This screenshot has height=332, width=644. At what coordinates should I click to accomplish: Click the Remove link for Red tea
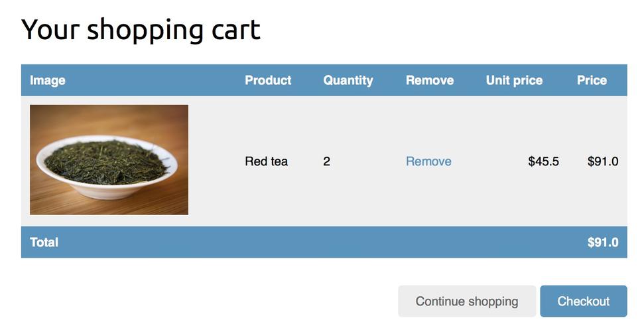click(x=428, y=161)
